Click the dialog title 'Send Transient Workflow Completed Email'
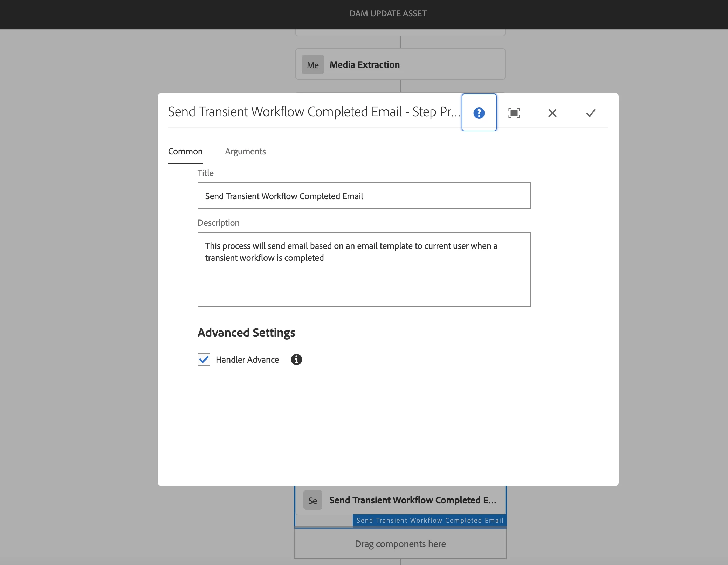This screenshot has width=728, height=565. (x=314, y=112)
